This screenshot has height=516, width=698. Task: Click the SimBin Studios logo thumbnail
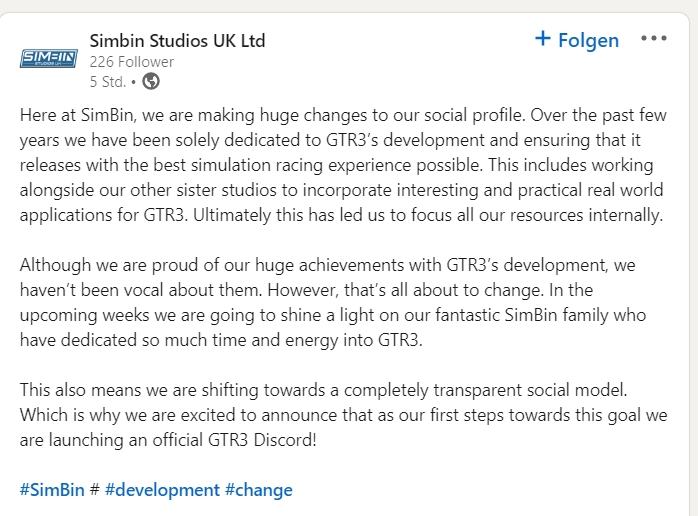coord(49,58)
